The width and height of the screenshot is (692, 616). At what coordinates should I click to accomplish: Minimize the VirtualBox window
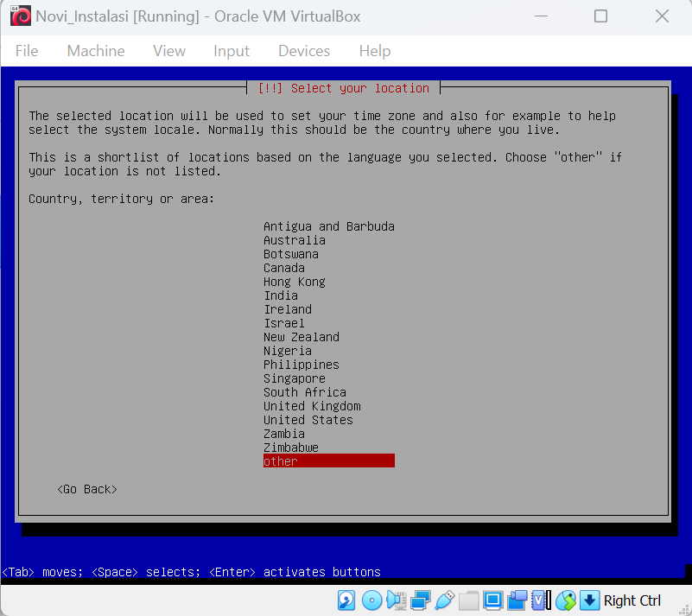pos(541,16)
